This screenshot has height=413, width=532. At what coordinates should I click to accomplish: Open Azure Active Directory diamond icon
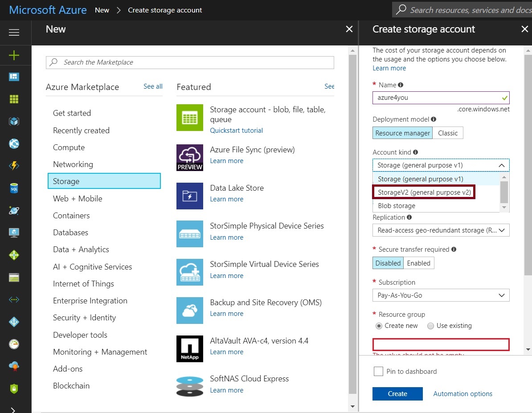coord(14,322)
